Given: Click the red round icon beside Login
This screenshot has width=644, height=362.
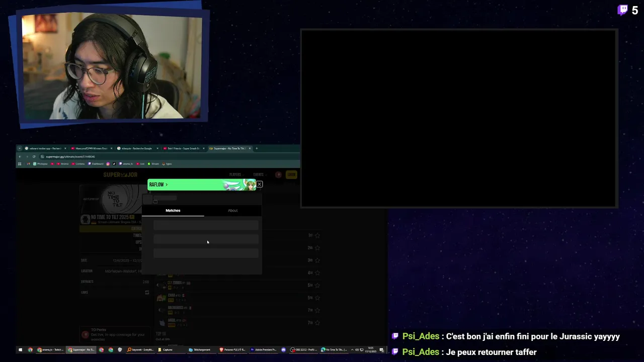Looking at the screenshot, I should click(x=278, y=174).
